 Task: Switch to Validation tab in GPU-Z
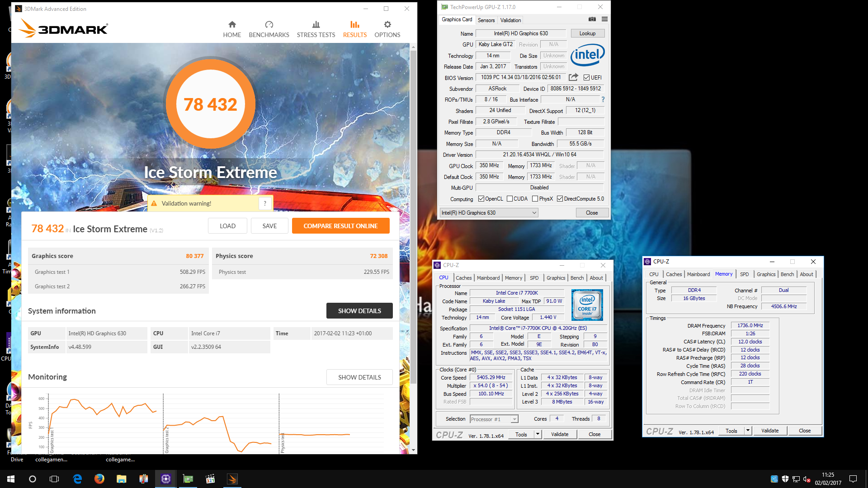[x=510, y=20]
